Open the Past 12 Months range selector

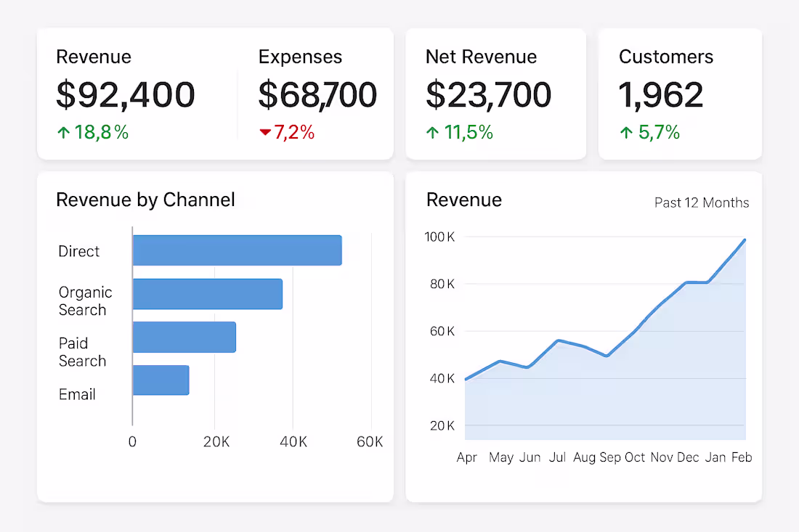click(x=702, y=203)
